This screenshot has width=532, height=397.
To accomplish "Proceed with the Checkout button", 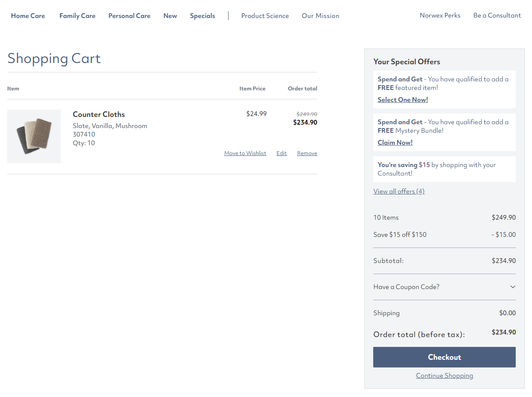I will [444, 357].
